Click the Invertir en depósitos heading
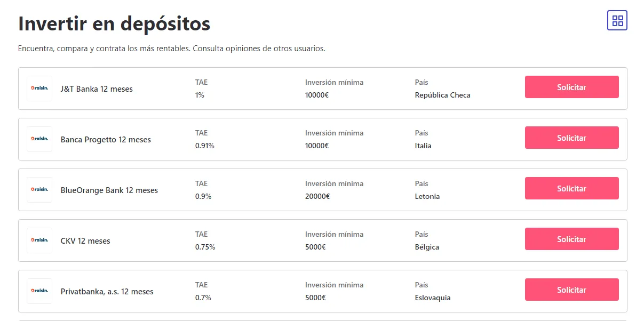 114,23
